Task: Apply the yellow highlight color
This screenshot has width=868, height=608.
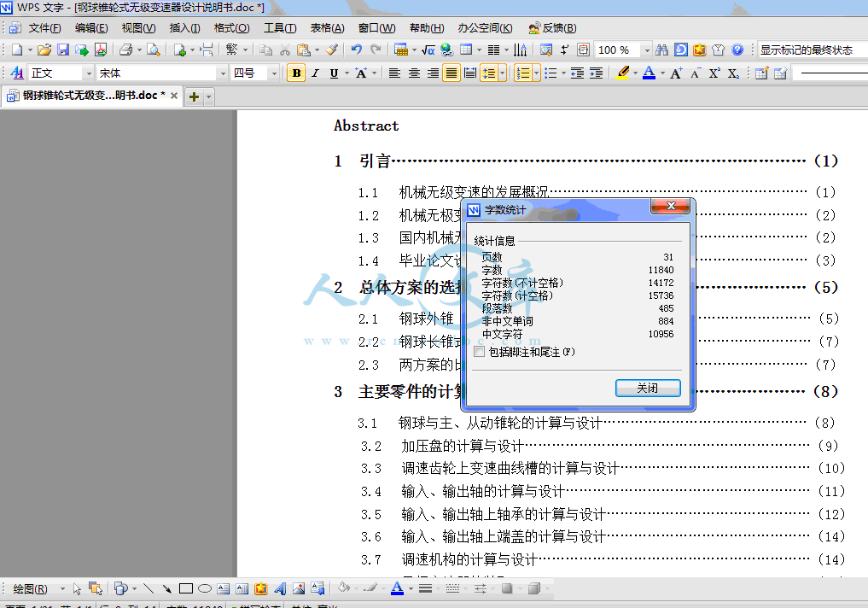Action: (623, 73)
